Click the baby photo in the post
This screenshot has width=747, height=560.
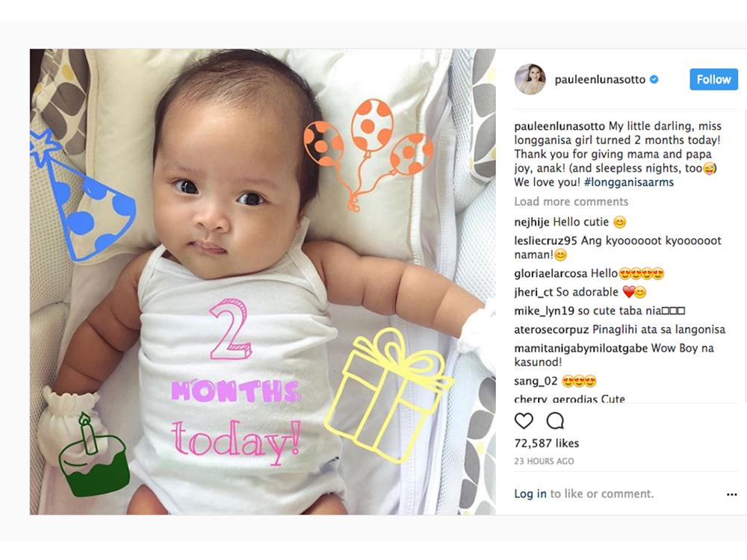coord(262,281)
